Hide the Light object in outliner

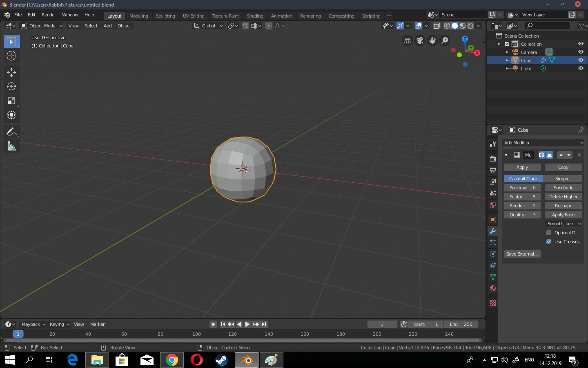[581, 68]
